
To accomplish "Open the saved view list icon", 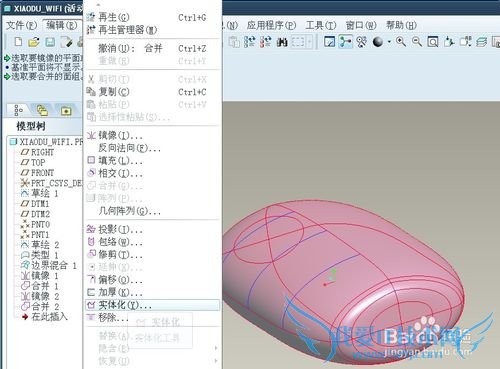I will [465, 42].
